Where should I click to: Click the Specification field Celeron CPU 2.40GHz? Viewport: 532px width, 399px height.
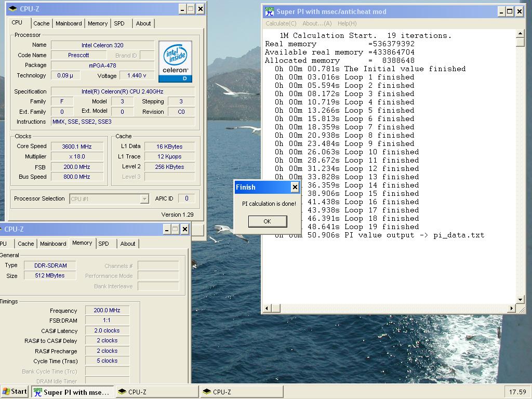(123, 91)
